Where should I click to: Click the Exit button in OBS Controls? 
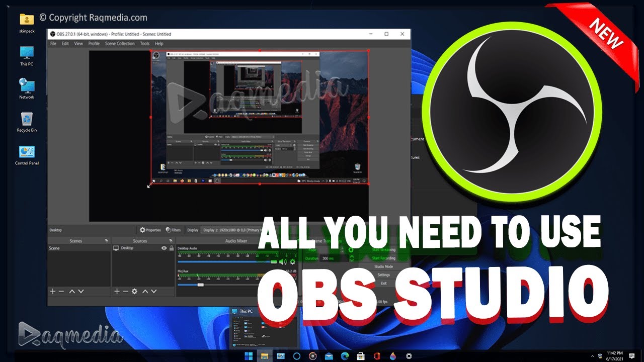click(384, 283)
